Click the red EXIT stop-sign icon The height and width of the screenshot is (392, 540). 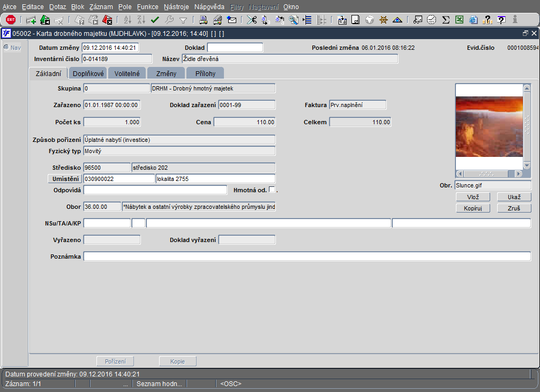(11, 20)
